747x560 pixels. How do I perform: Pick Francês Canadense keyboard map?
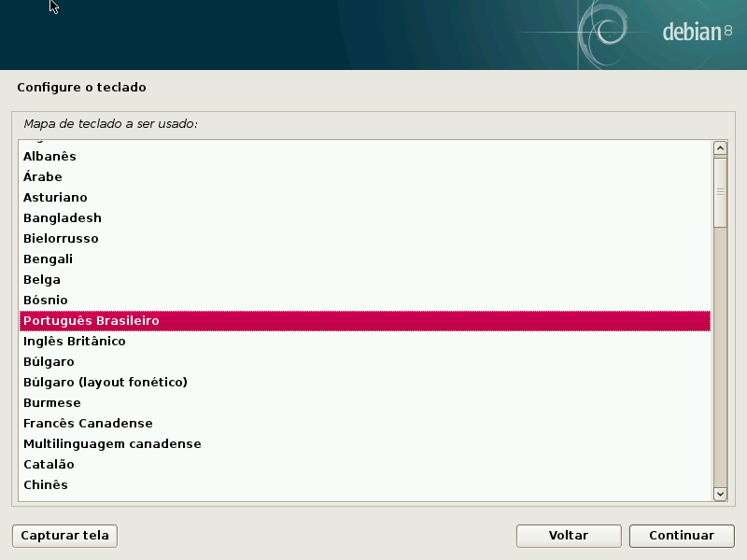88,424
